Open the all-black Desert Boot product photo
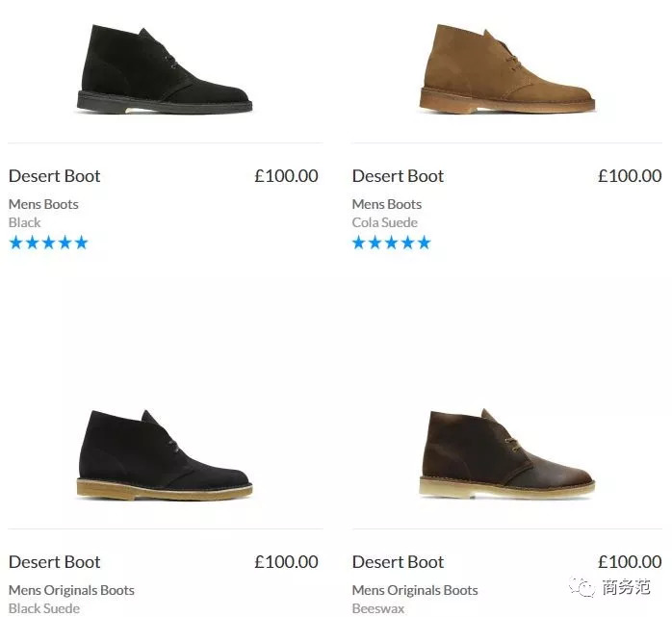This screenshot has height=617, width=672. [x=163, y=67]
